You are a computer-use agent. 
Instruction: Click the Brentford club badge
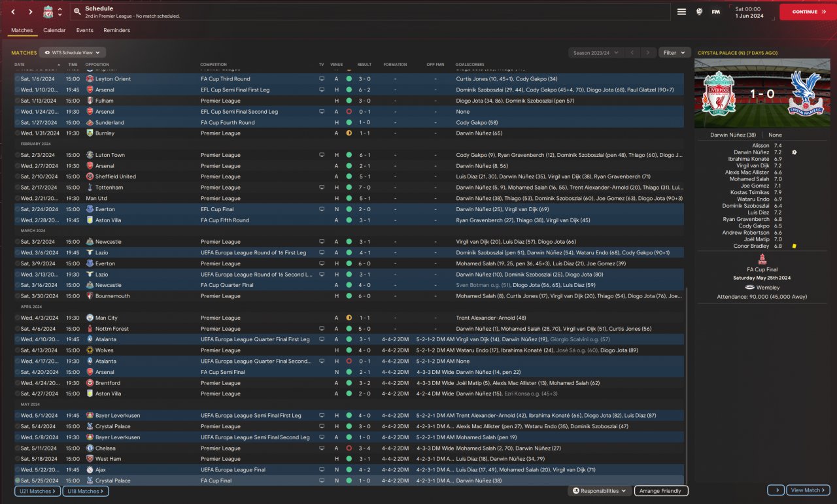click(90, 383)
